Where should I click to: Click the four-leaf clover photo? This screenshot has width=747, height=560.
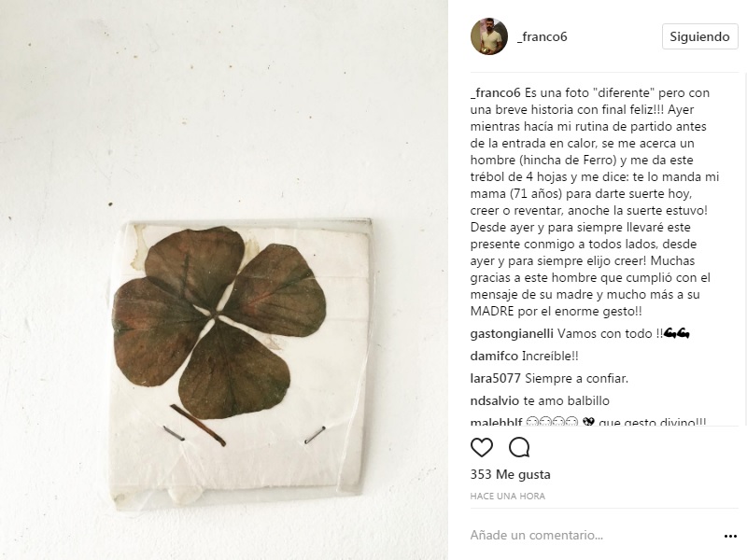click(224, 280)
